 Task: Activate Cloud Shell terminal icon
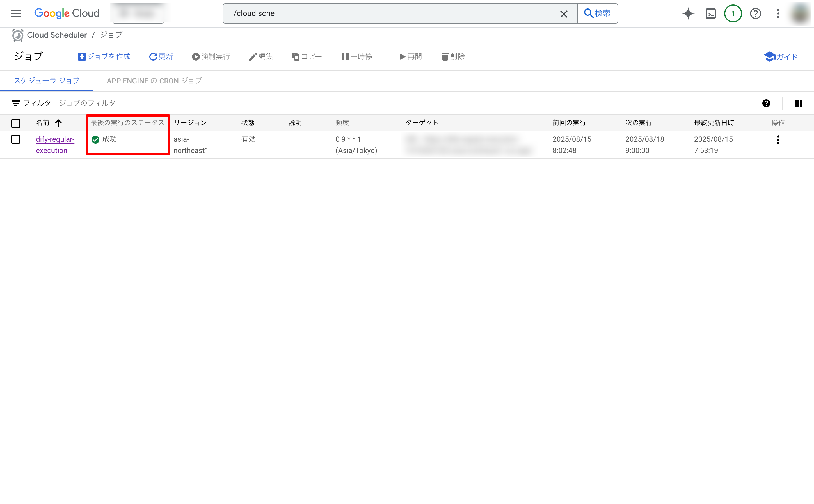[x=710, y=13]
